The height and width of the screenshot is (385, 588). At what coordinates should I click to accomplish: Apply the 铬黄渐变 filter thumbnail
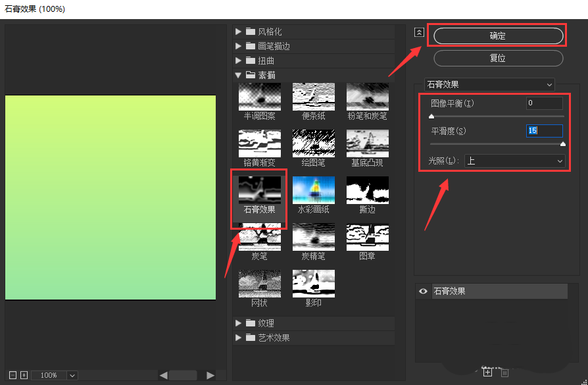coord(260,143)
